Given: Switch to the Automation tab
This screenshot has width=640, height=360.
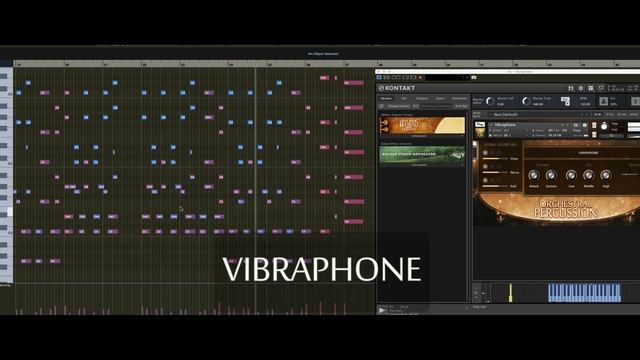Looking at the screenshot, I should click(459, 98).
